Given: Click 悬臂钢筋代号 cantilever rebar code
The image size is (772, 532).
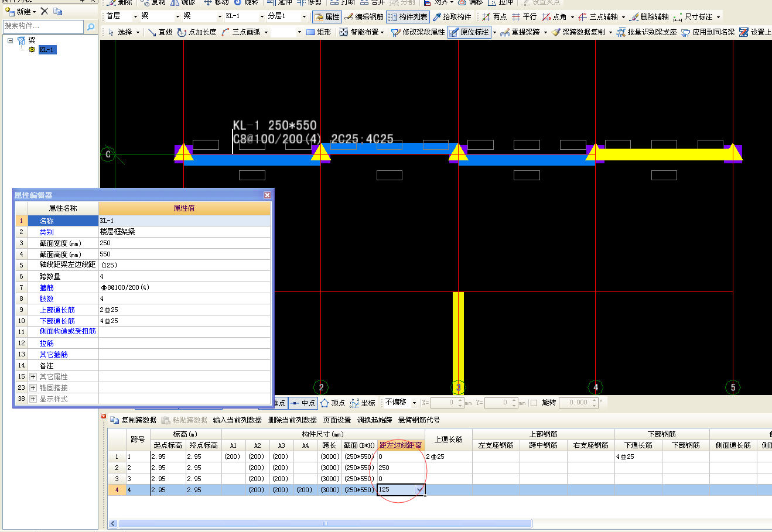Looking at the screenshot, I should (x=419, y=420).
